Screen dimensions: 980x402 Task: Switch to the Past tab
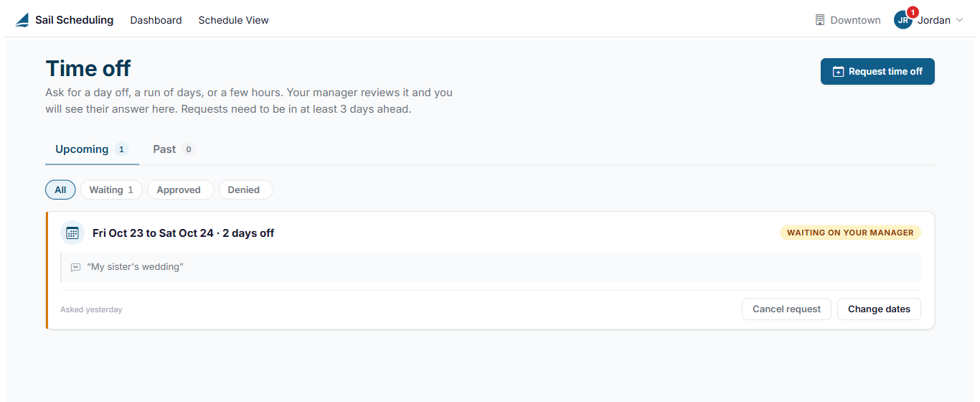(174, 149)
